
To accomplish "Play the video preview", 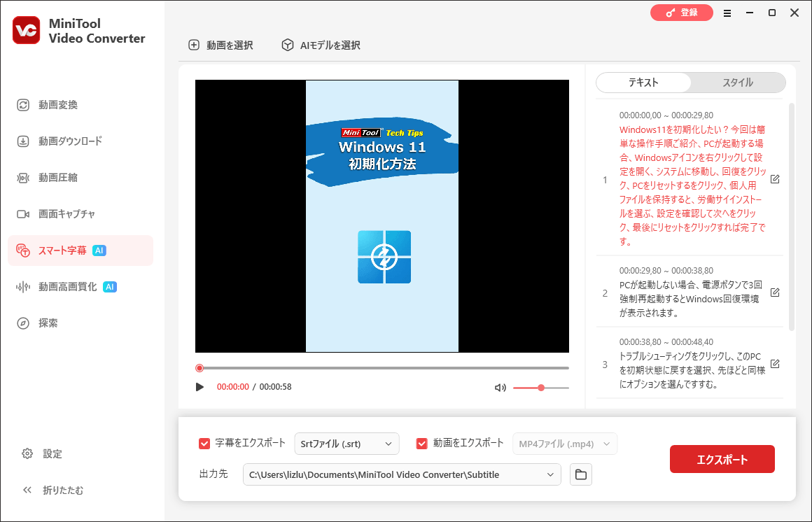I will (x=199, y=387).
